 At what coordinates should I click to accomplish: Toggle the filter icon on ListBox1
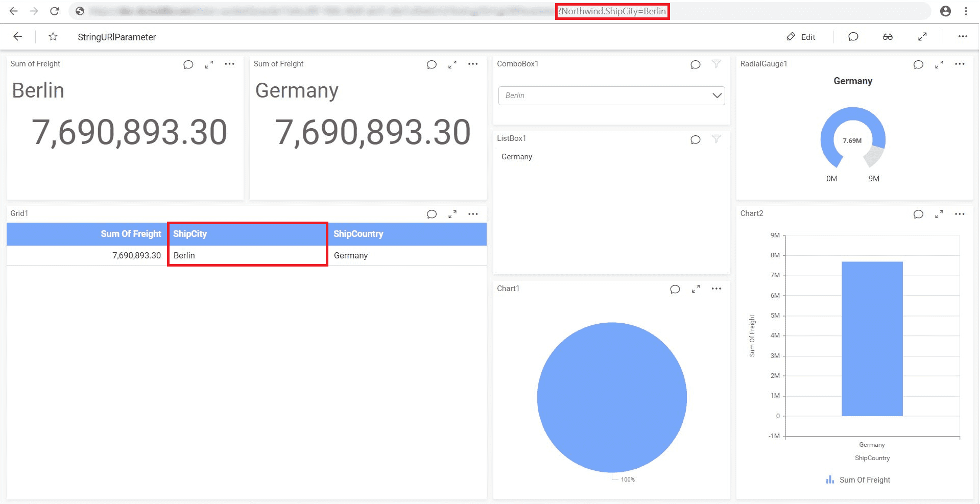(716, 139)
